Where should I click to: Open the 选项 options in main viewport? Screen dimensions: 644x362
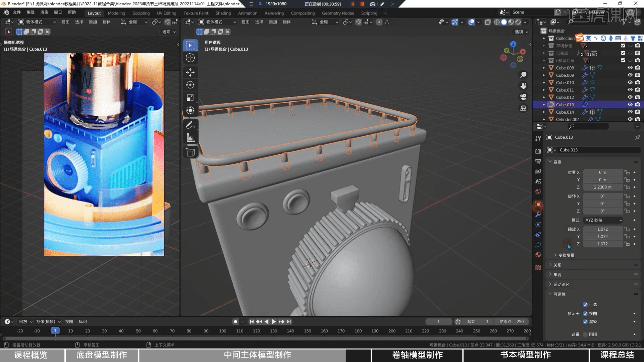click(x=521, y=32)
